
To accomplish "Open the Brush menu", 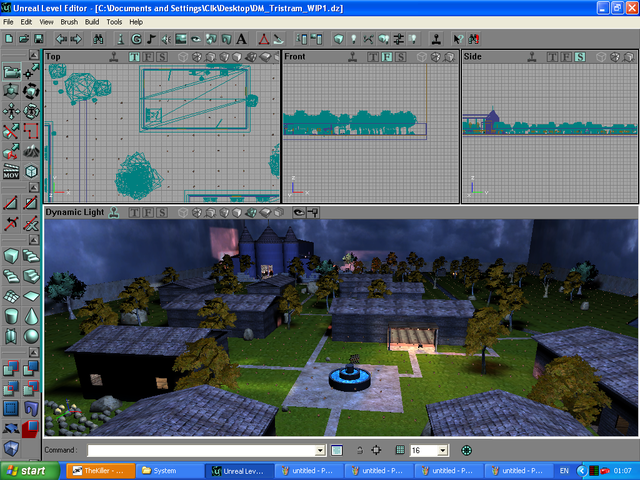I will pos(69,21).
